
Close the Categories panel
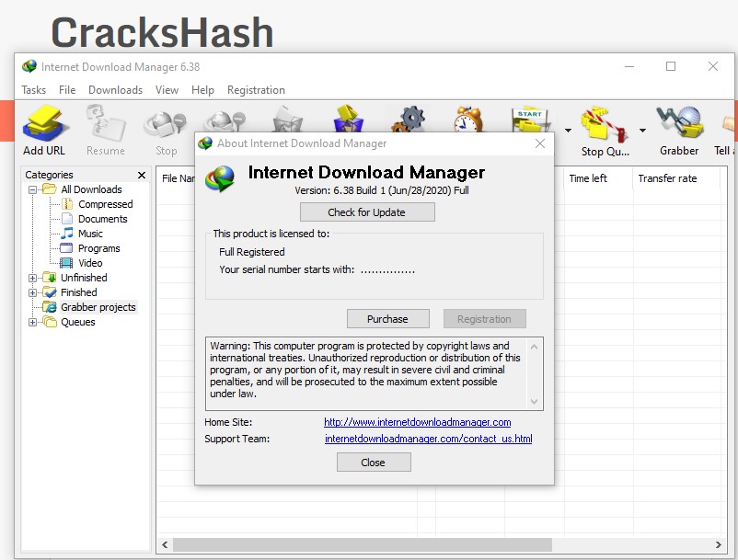[141, 175]
